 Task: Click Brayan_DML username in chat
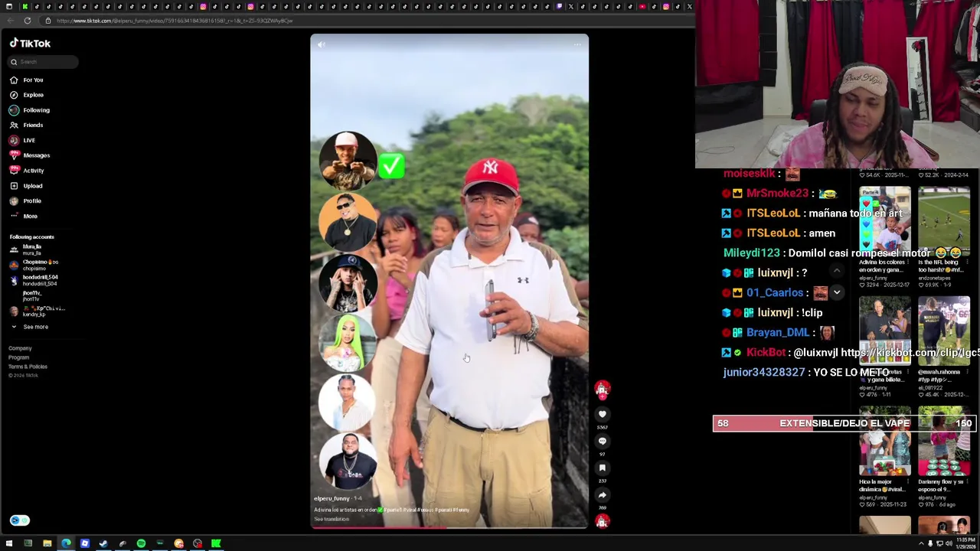778,332
